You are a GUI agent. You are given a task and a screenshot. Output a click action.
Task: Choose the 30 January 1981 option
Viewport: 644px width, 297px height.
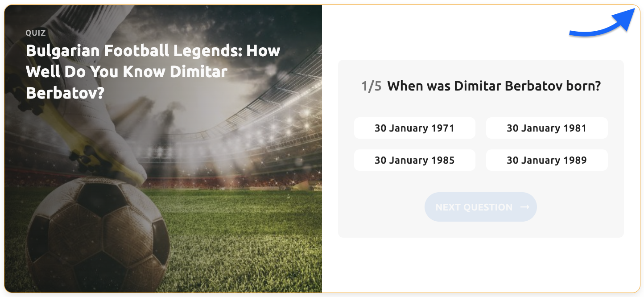546,128
